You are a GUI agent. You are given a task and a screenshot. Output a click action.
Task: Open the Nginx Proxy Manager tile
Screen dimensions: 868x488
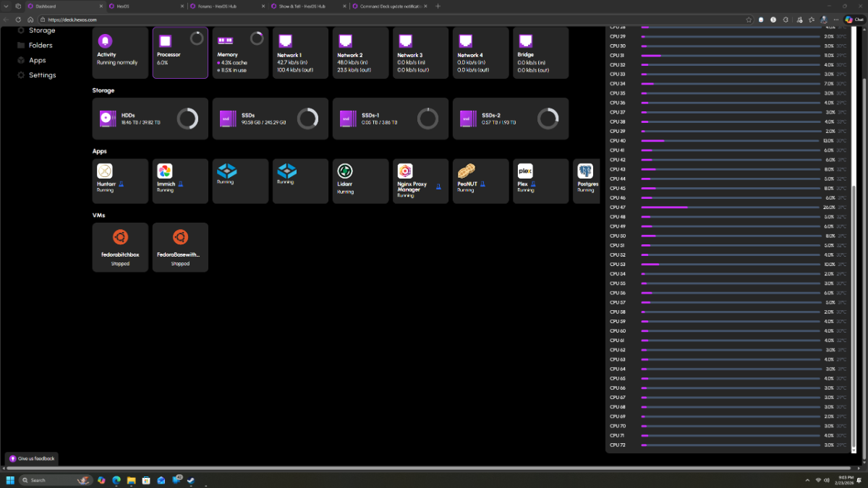click(x=420, y=181)
